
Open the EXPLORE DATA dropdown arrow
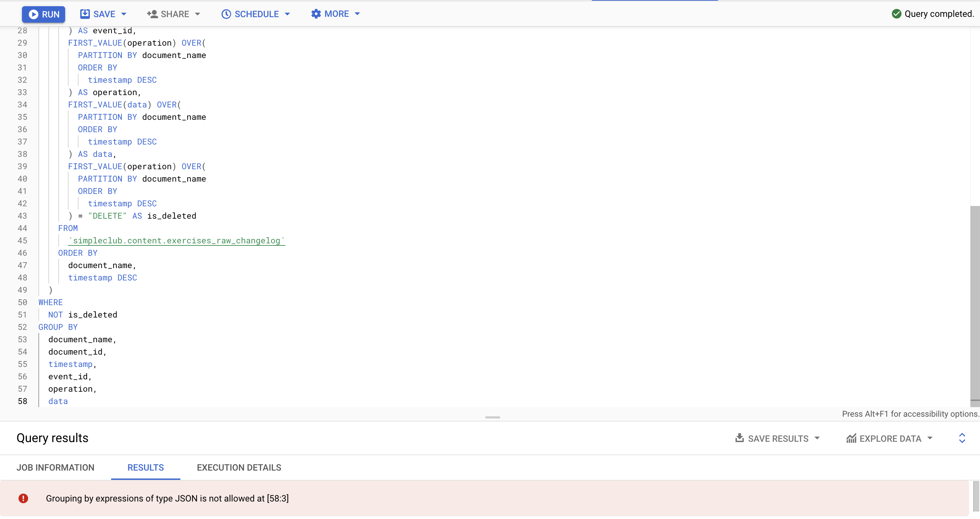[930, 438]
